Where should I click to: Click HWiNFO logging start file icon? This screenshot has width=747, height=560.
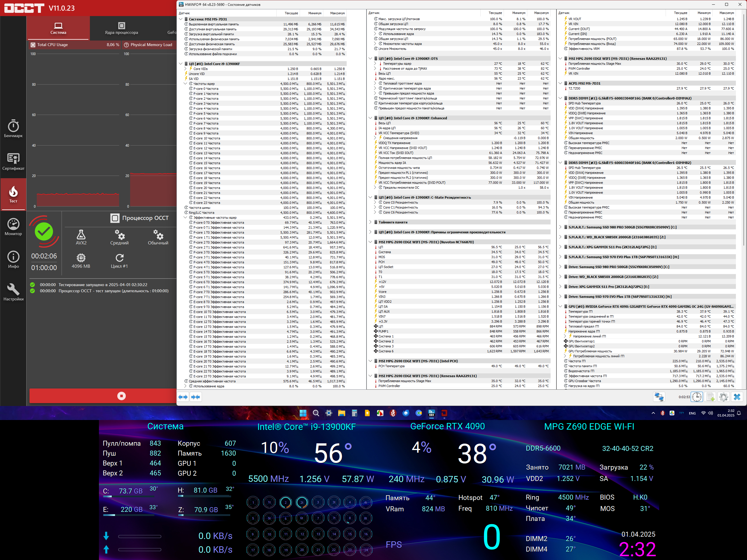tap(710, 397)
